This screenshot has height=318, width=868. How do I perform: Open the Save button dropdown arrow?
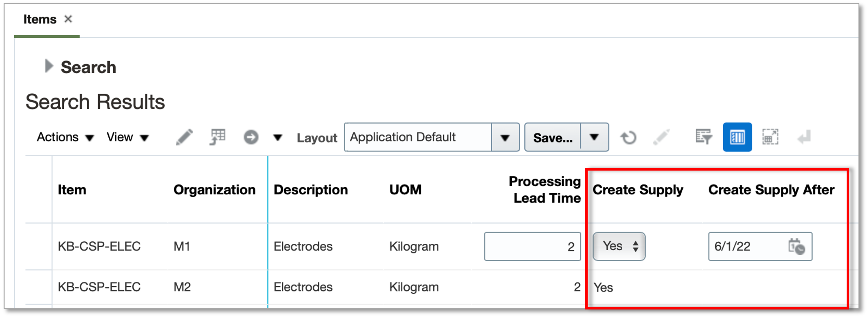[x=594, y=137]
